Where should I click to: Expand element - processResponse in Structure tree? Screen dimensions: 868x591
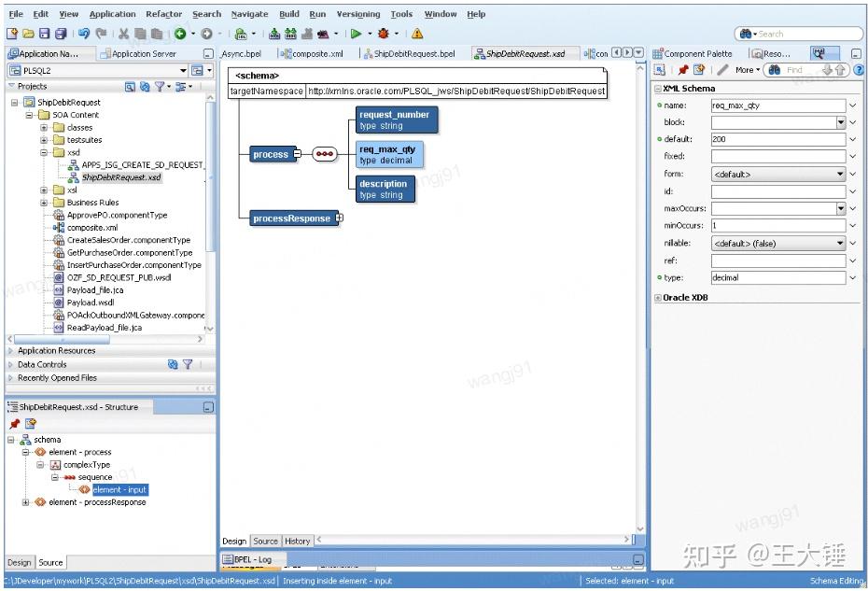(25, 502)
